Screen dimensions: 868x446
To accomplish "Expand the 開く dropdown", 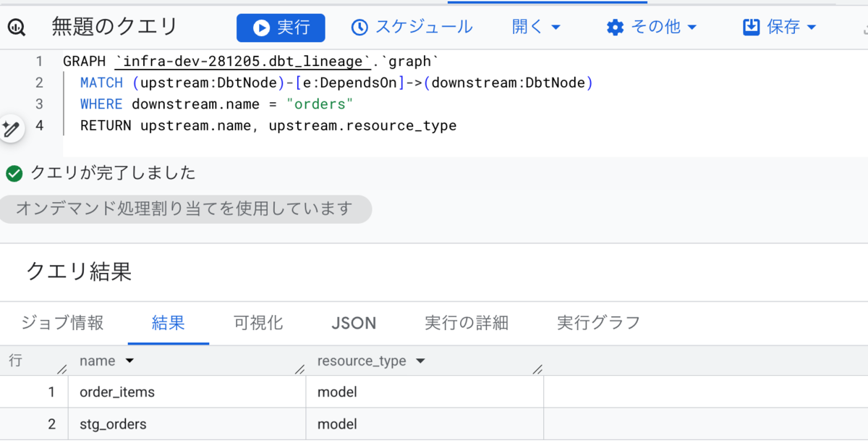I will pos(536,28).
